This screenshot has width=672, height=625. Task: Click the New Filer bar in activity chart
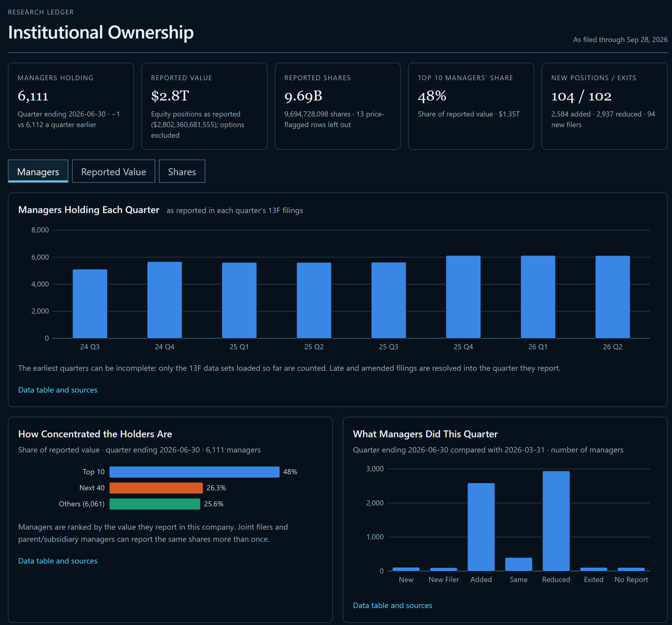tap(444, 570)
